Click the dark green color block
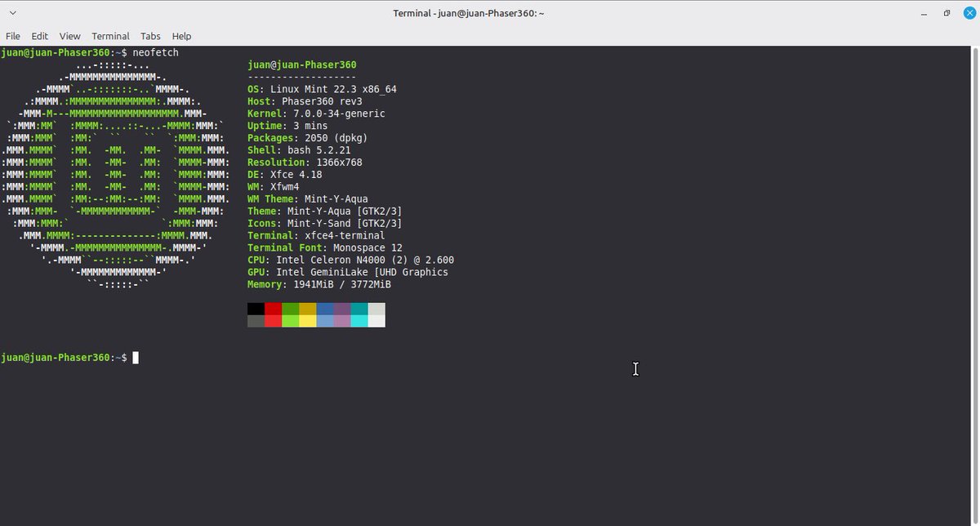This screenshot has height=526, width=980. 290,309
